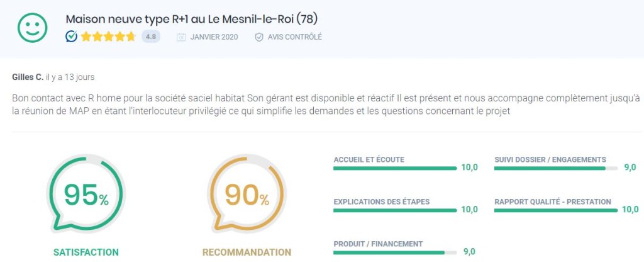Click the Suivi Dossier / Engagements bar
The image size is (644, 262).
pyautogui.click(x=556, y=168)
